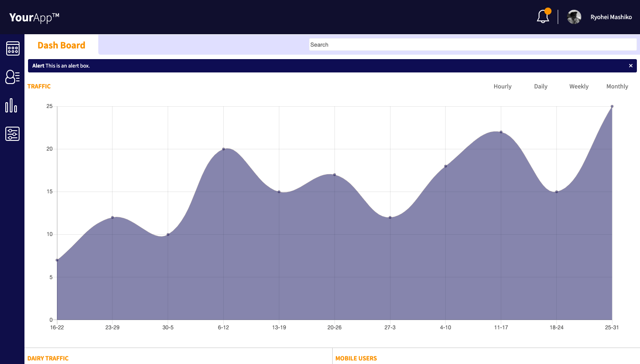Click the chart data point at 11-17

(501, 132)
